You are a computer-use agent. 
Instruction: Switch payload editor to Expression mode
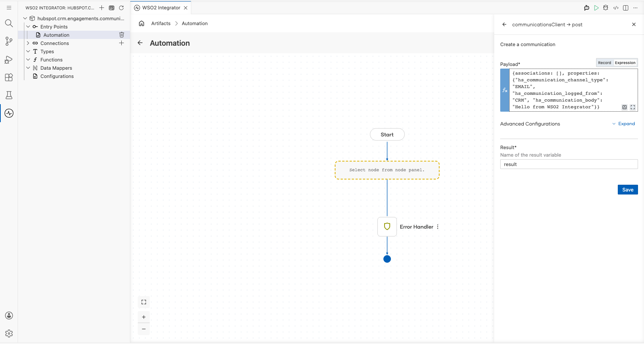(625, 63)
